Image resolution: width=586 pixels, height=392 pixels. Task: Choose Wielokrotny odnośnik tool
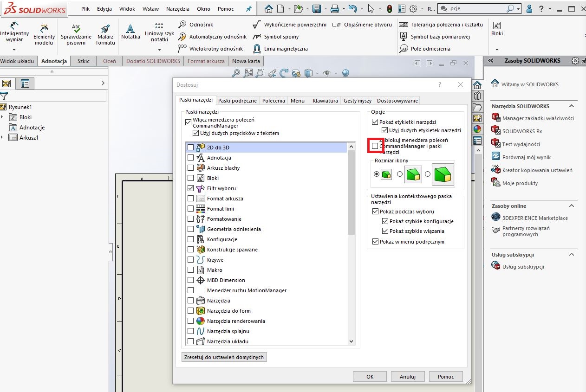tap(210, 49)
